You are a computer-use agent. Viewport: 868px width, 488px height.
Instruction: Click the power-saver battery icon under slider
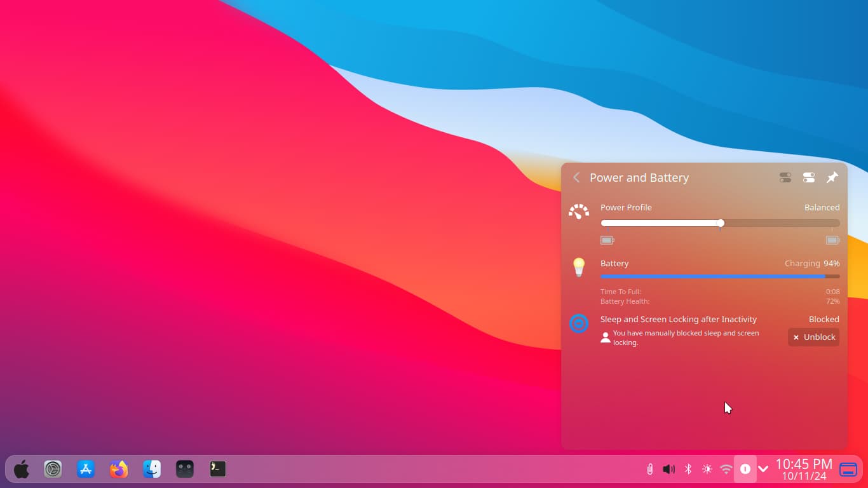tap(607, 240)
